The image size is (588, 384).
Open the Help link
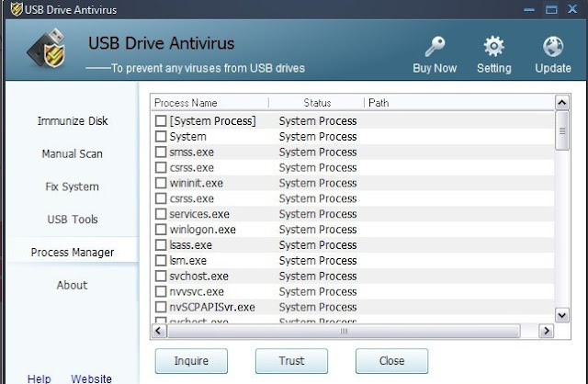39,378
